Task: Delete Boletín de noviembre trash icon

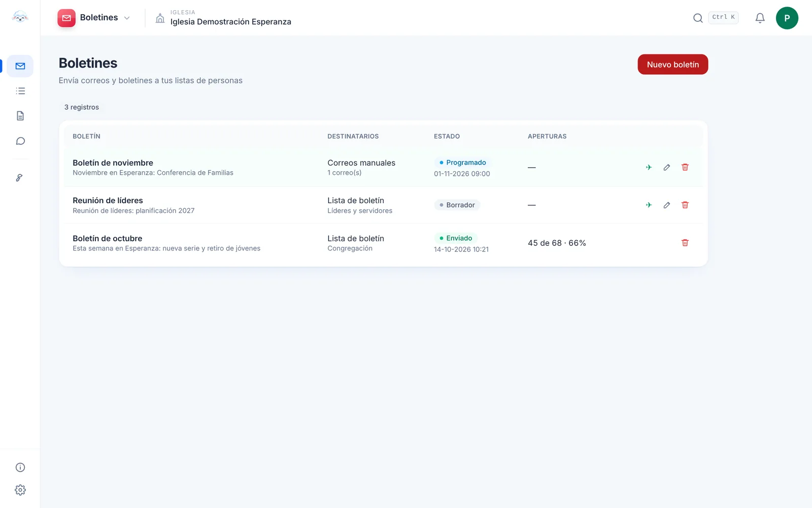Action: [x=685, y=167]
